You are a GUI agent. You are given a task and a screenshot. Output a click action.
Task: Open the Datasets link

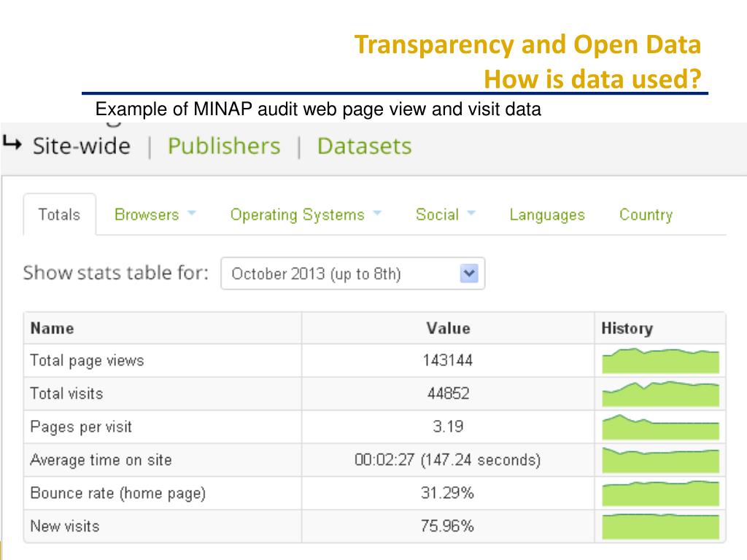364,146
